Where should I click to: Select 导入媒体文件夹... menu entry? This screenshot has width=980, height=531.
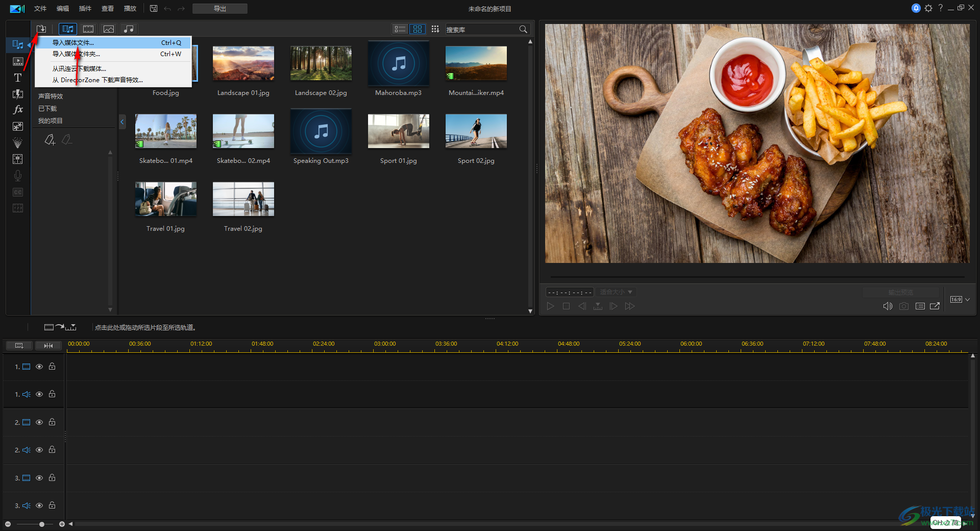coord(113,54)
